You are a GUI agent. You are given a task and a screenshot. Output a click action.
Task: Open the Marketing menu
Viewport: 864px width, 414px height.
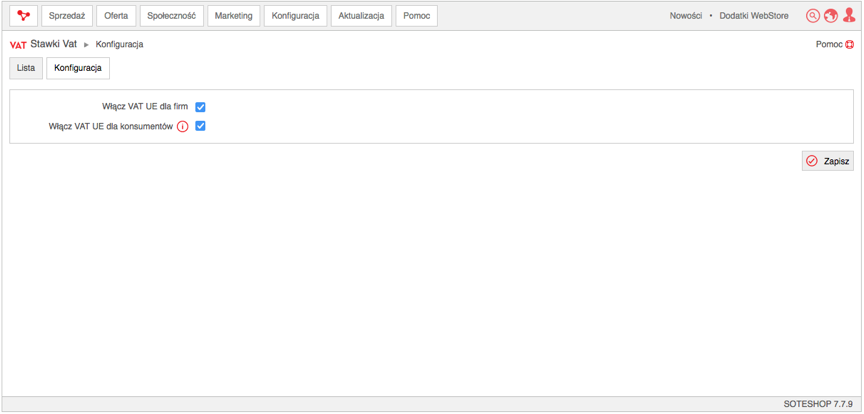234,16
